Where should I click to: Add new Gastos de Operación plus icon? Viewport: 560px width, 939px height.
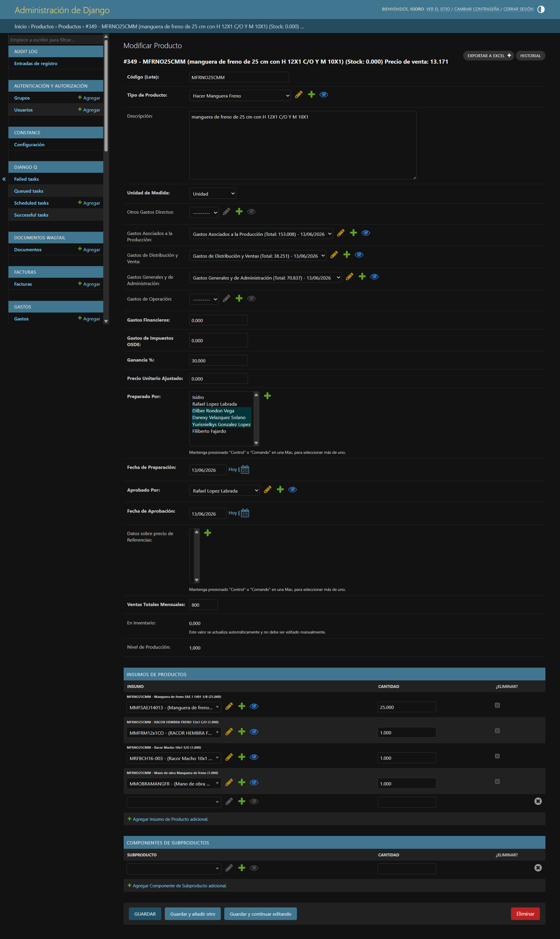tap(239, 299)
